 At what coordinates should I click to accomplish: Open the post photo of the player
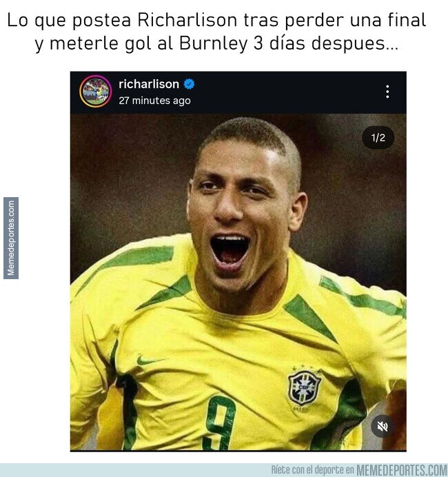pyautogui.click(x=238, y=282)
